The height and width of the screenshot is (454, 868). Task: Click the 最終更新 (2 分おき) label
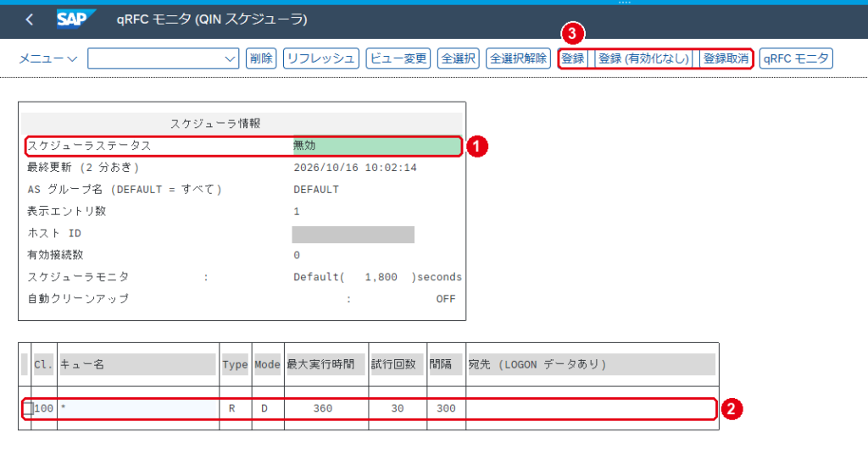[x=83, y=168]
